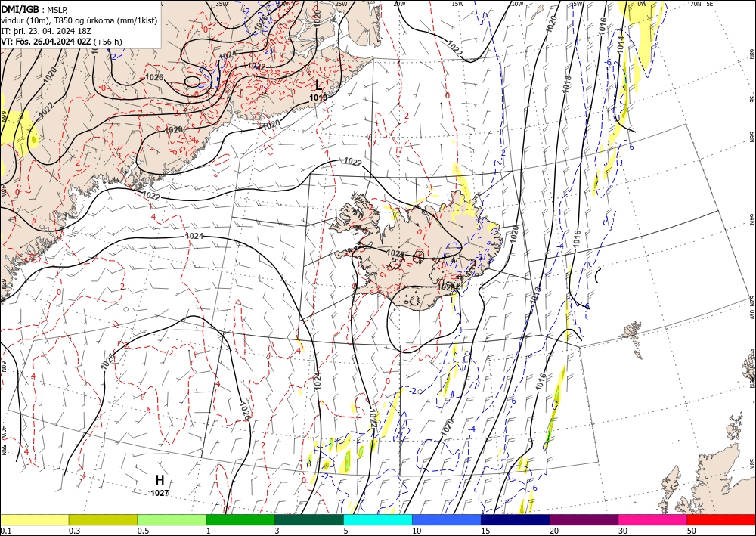The image size is (756, 536).
Task: Click the navy 15–20 legend swatch
Action: 516,519
